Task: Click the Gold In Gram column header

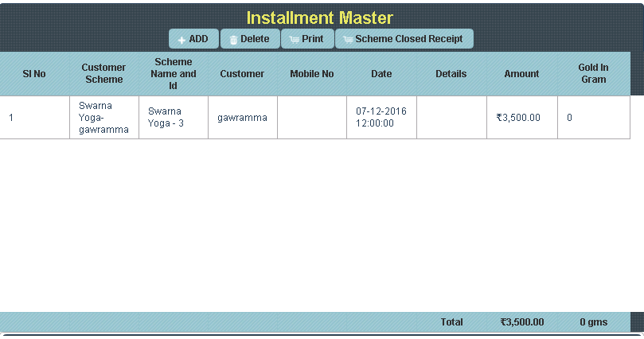Action: (593, 74)
